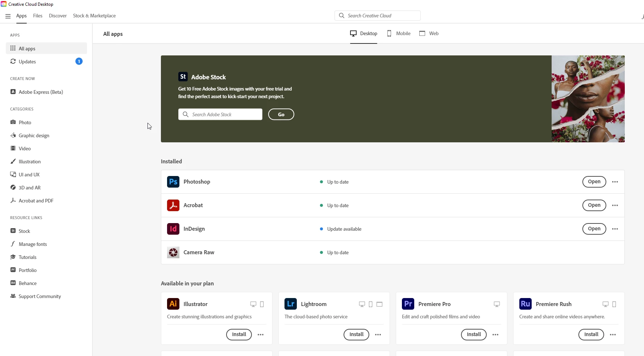Click the Go button in Adobe Stock banner
644x356 pixels.
pos(281,114)
